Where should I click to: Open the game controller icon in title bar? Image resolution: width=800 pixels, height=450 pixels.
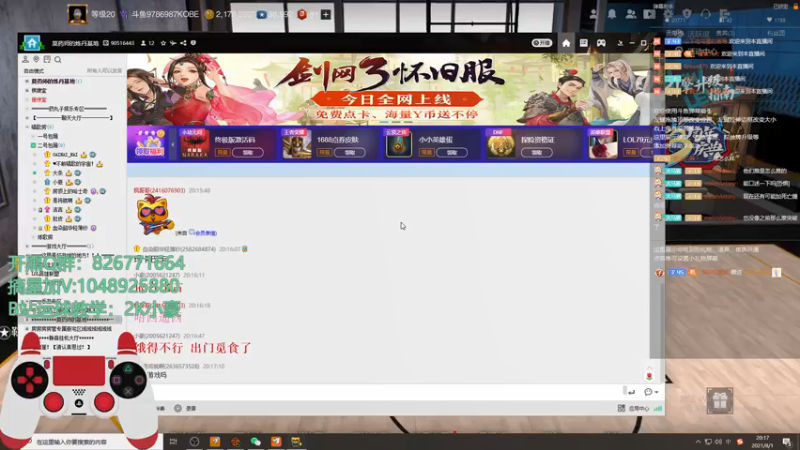click(601, 43)
